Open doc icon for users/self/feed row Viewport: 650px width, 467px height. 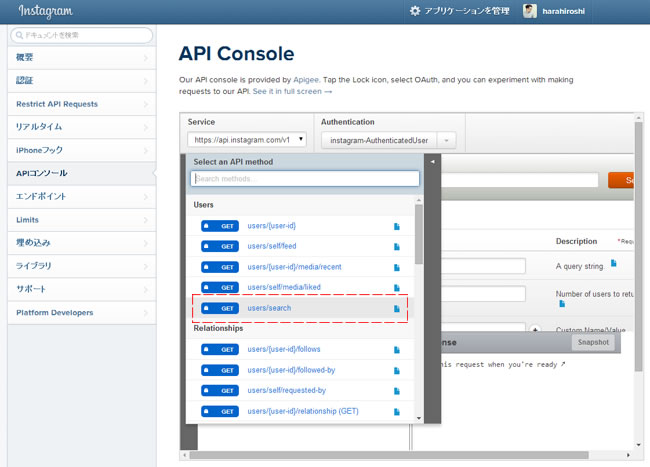coord(397,247)
